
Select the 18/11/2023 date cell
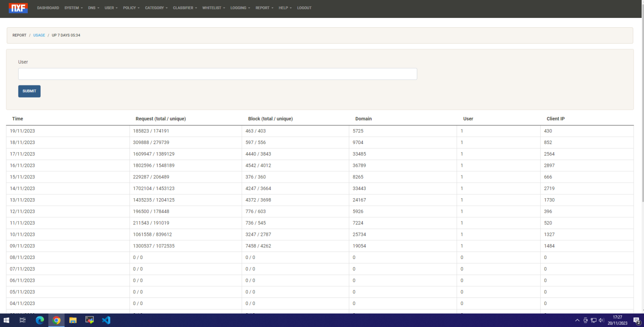22,143
